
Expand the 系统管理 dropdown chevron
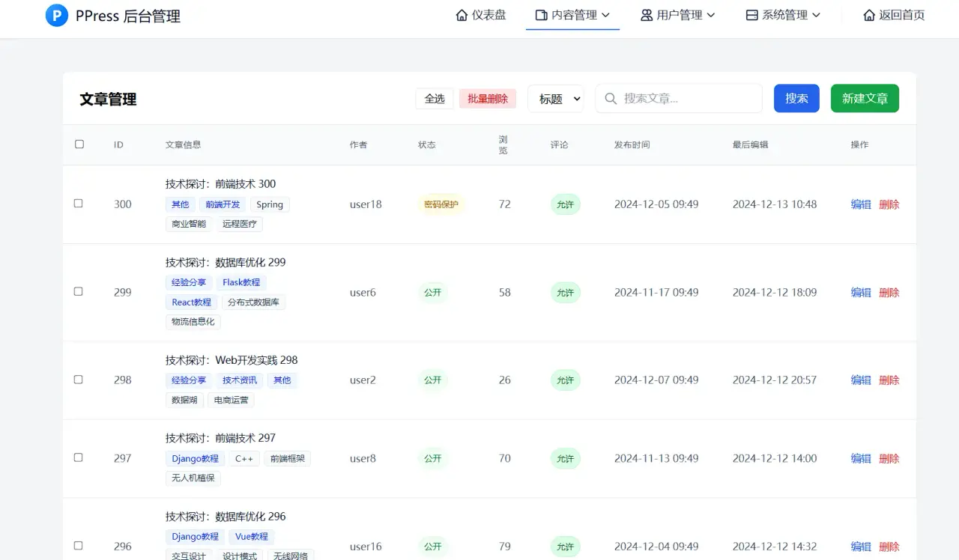(x=816, y=14)
